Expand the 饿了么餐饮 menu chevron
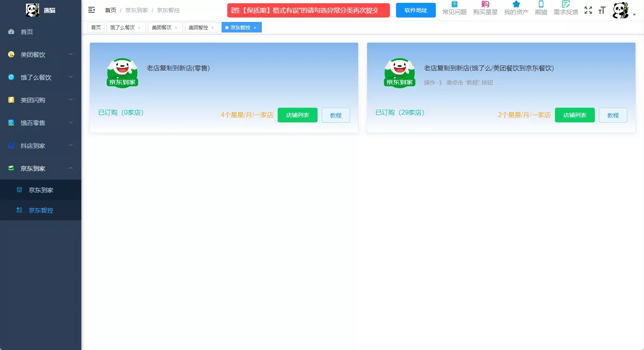The width and height of the screenshot is (644, 350). coord(71,77)
